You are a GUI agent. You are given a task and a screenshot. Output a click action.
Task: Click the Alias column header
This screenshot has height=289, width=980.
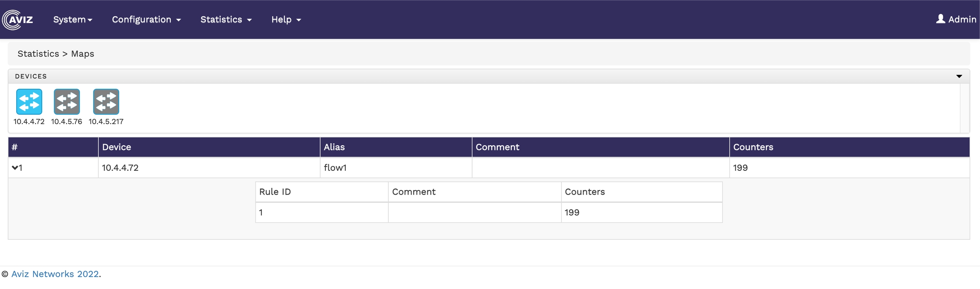pyautogui.click(x=334, y=147)
